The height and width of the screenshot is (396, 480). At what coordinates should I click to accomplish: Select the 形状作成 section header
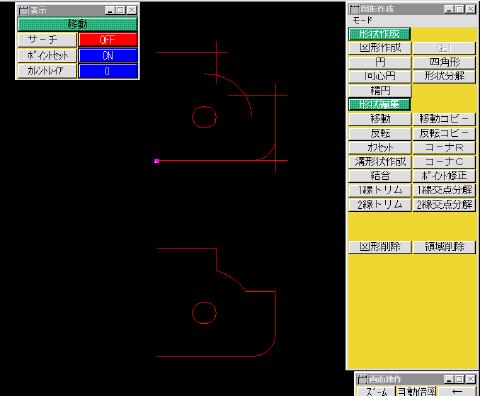pyautogui.click(x=380, y=34)
